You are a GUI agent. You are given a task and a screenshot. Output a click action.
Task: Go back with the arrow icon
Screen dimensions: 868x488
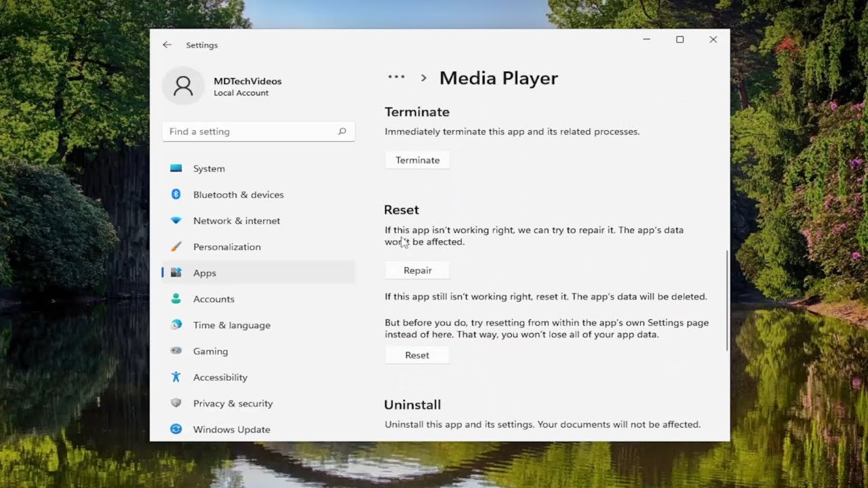pos(167,45)
